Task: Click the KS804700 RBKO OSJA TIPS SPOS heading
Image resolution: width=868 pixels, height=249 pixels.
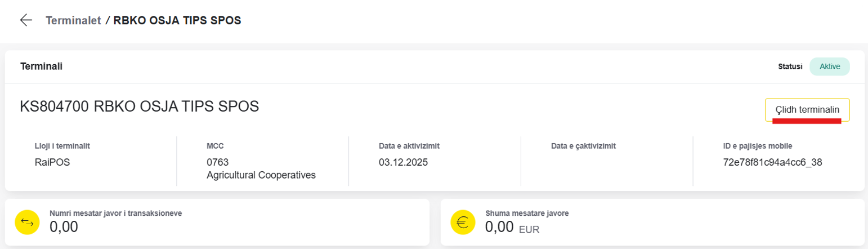Action: coord(140,106)
